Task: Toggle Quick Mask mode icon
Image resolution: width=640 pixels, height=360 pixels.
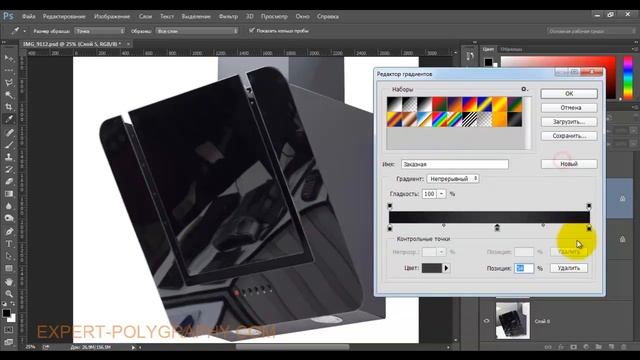Action: pyautogui.click(x=9, y=329)
